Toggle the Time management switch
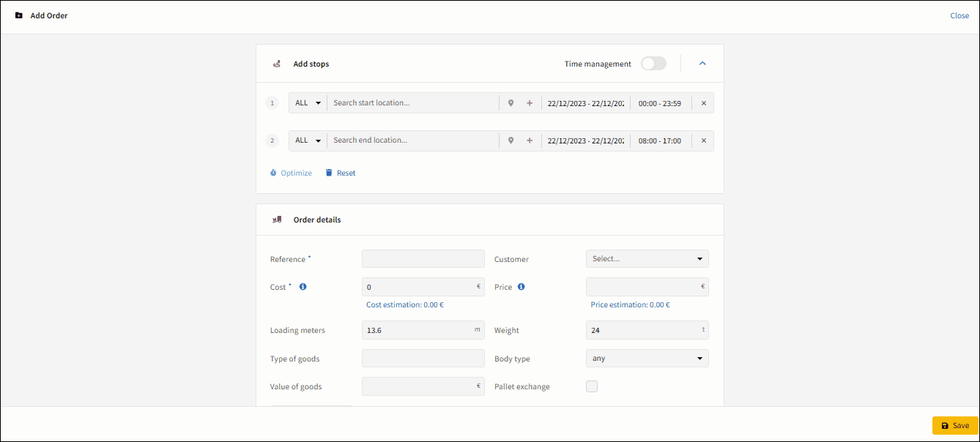The height and width of the screenshot is (442, 980). (653, 64)
